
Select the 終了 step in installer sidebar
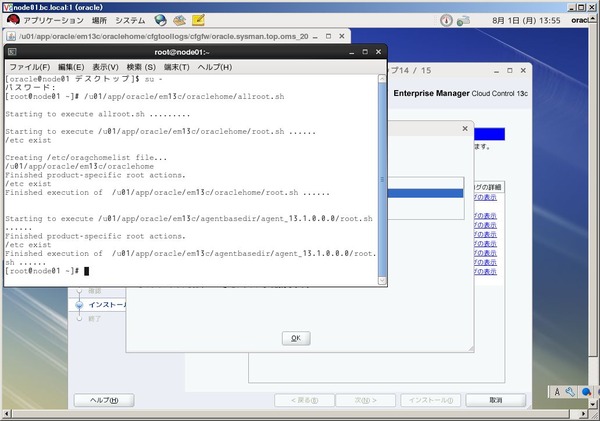(95, 318)
